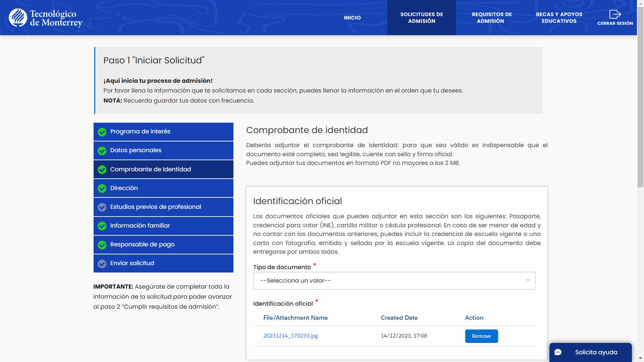Click the dropdown arrow in Selecciona un valor
The height and width of the screenshot is (362, 644).
coord(528,281)
